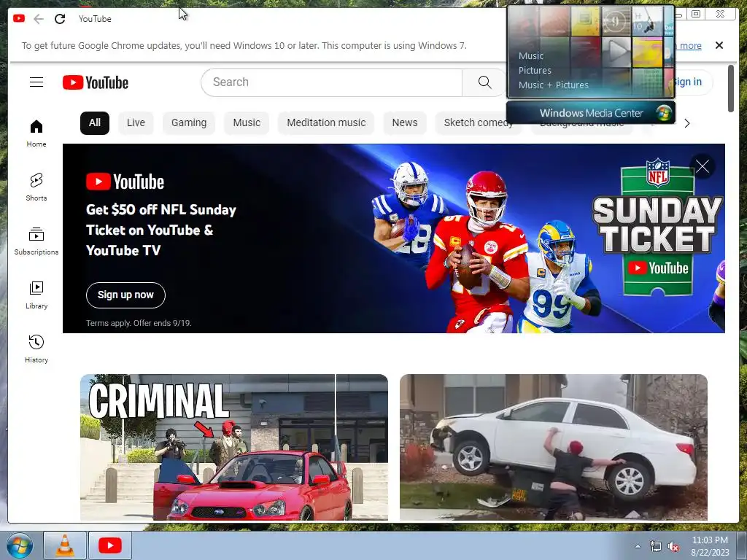Select Pictures in Windows Media Center gadget
Image resolution: width=747 pixels, height=560 pixels.
(x=535, y=71)
